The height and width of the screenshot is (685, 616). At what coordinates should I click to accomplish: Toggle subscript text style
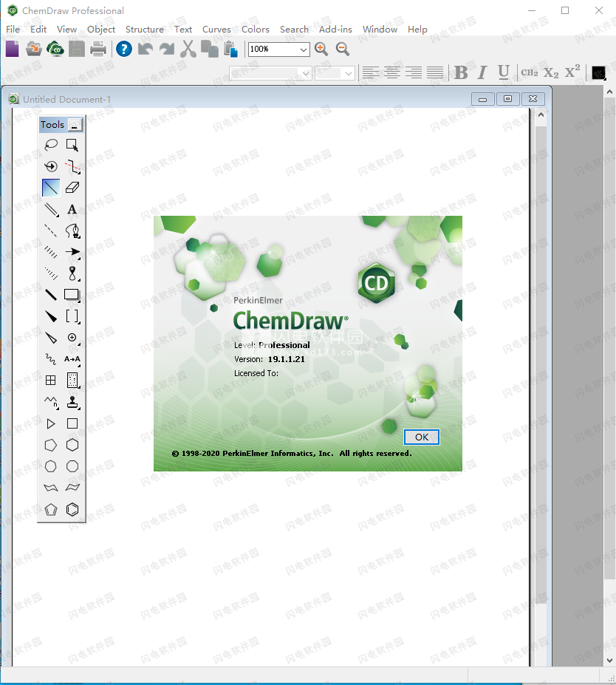pyautogui.click(x=551, y=72)
